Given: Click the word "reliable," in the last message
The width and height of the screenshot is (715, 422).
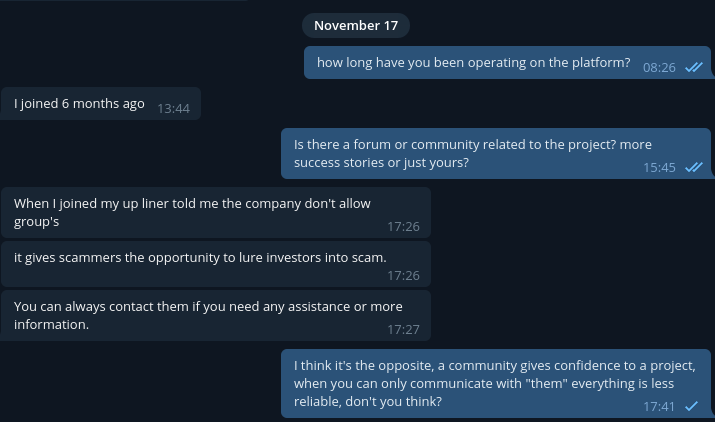Looking at the screenshot, I should pos(319,401).
